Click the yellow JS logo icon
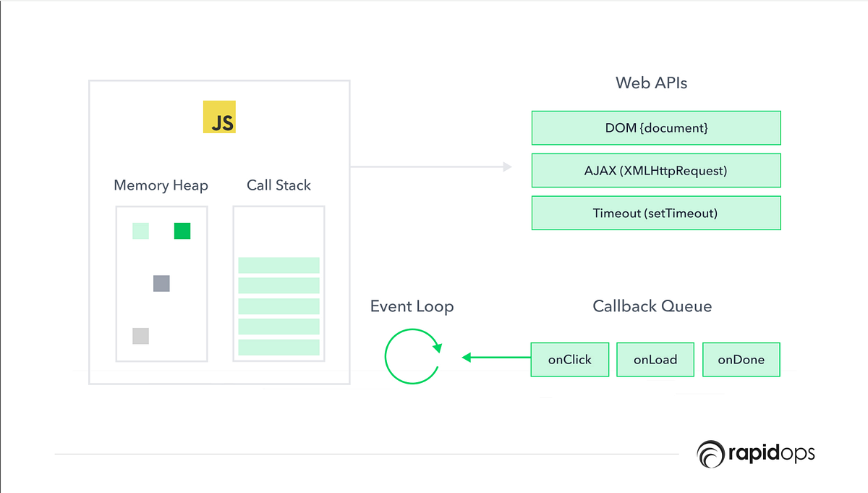 tap(219, 117)
